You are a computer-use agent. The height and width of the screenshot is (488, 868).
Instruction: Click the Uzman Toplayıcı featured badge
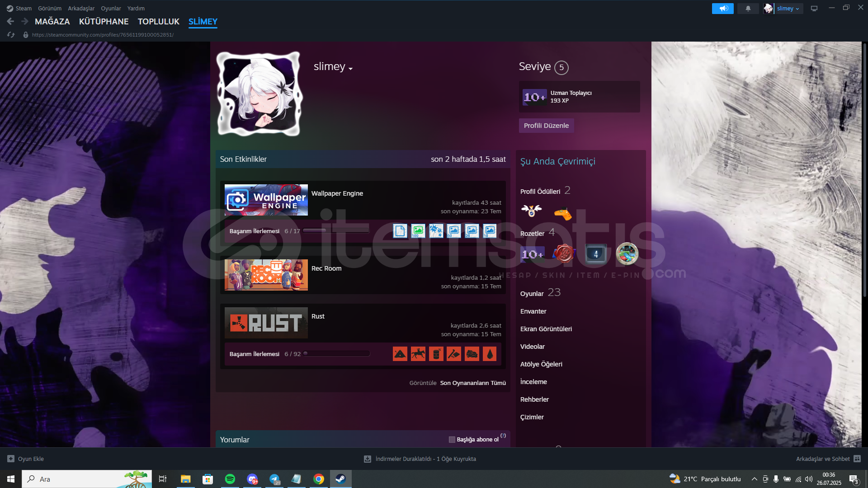click(x=579, y=97)
